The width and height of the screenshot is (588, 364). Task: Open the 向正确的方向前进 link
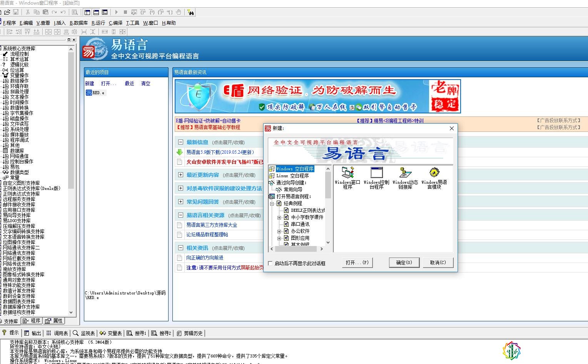[205, 258]
